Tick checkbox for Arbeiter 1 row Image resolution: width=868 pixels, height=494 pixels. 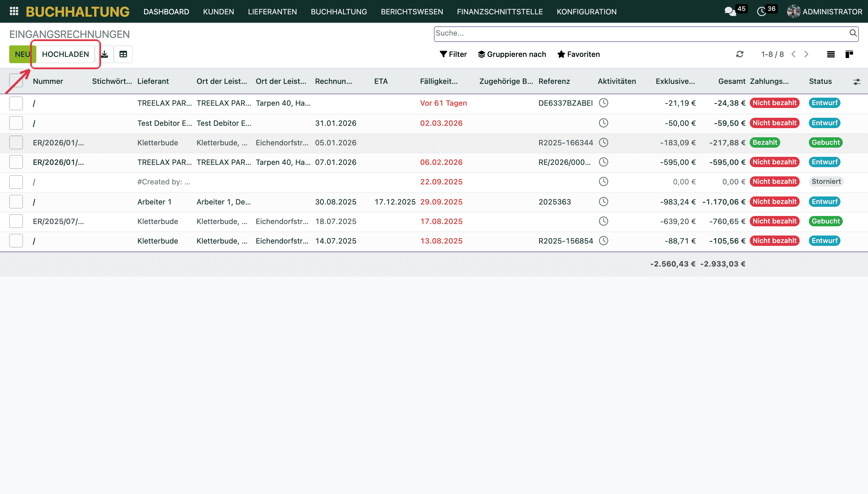[x=16, y=202]
